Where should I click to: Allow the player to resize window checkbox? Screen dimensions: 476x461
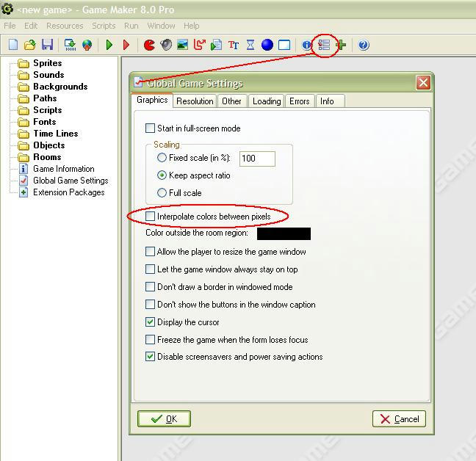pos(151,252)
